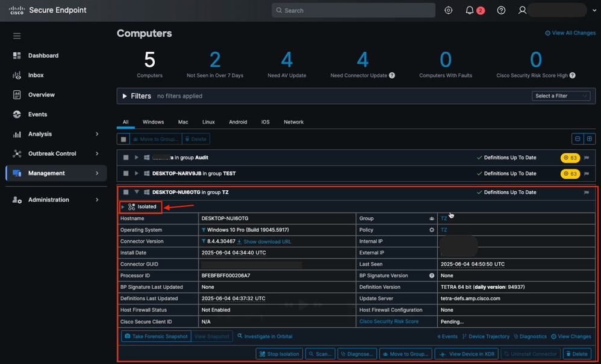Switch to the Network tab
Image resolution: width=601 pixels, height=364 pixels.
(x=294, y=122)
